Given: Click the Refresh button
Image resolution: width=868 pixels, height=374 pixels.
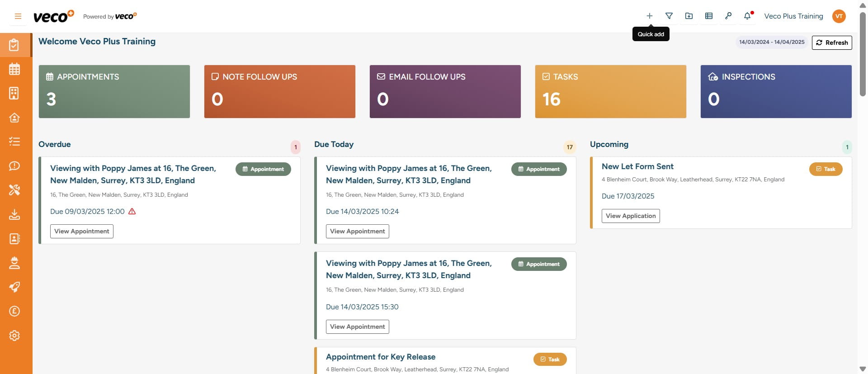Looking at the screenshot, I should (832, 43).
